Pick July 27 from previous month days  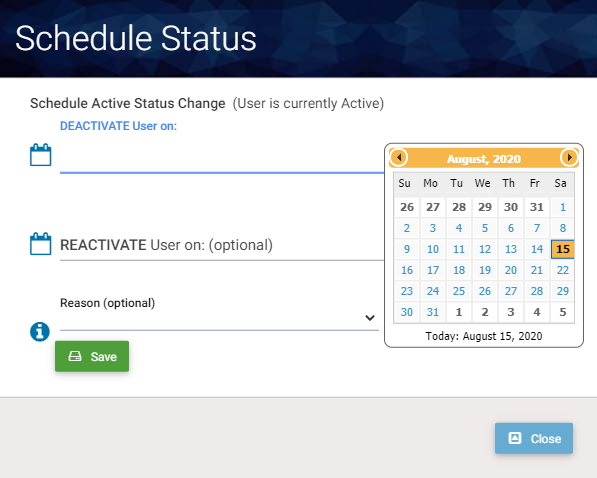(433, 207)
